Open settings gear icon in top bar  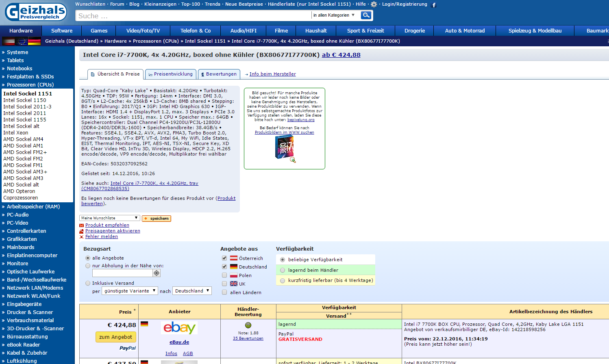coord(374,4)
